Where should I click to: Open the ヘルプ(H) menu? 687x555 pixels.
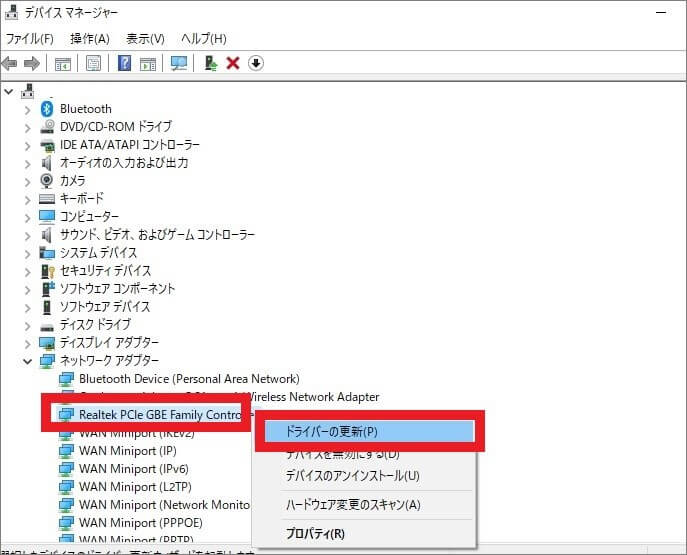tap(204, 39)
